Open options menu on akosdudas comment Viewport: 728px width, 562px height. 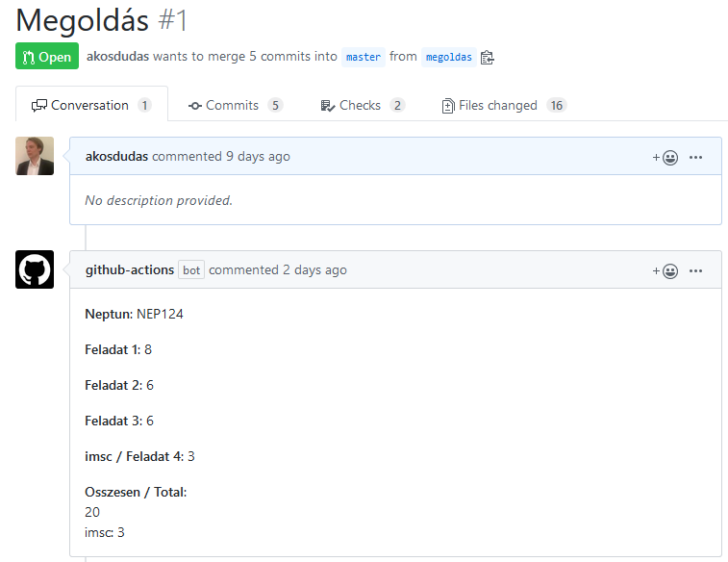696,157
